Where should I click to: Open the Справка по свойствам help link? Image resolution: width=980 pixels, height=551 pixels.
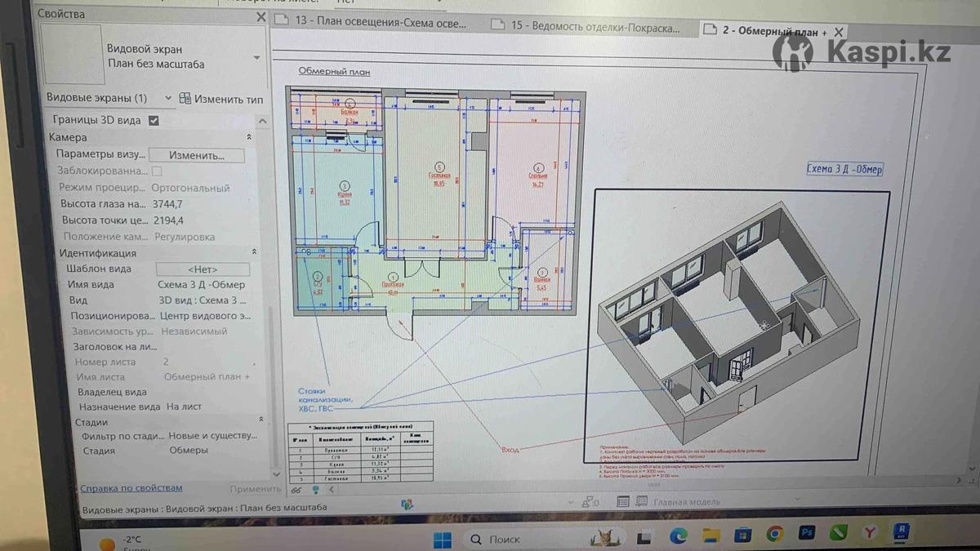click(131, 488)
